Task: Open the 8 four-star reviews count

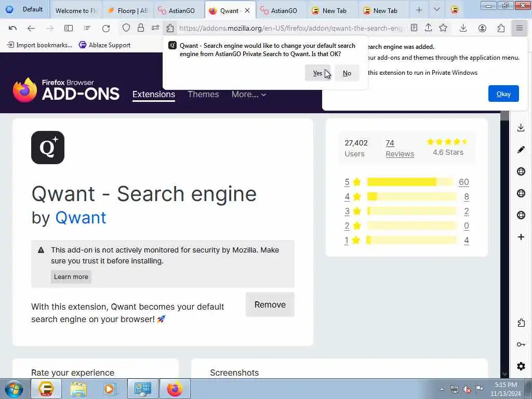Action: pyautogui.click(x=467, y=196)
